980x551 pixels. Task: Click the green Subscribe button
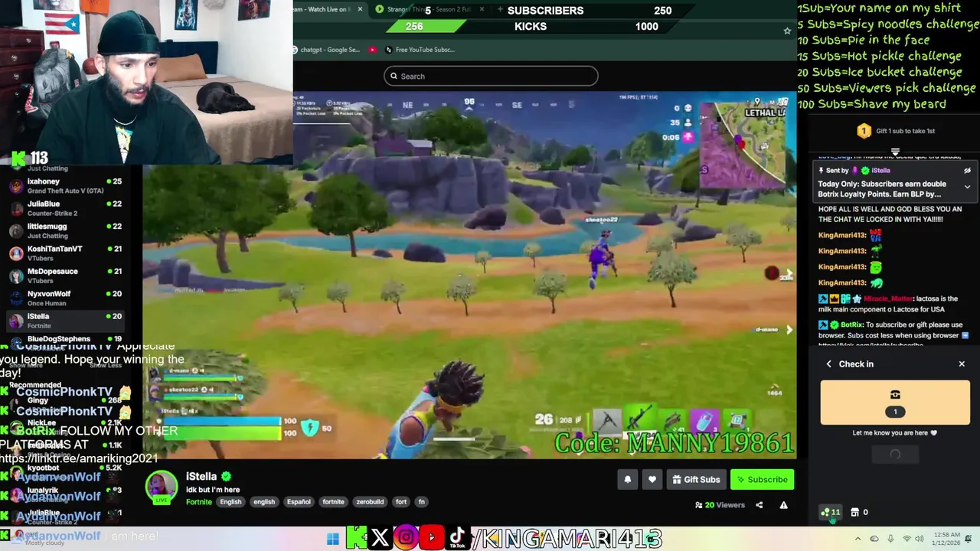pyautogui.click(x=762, y=480)
